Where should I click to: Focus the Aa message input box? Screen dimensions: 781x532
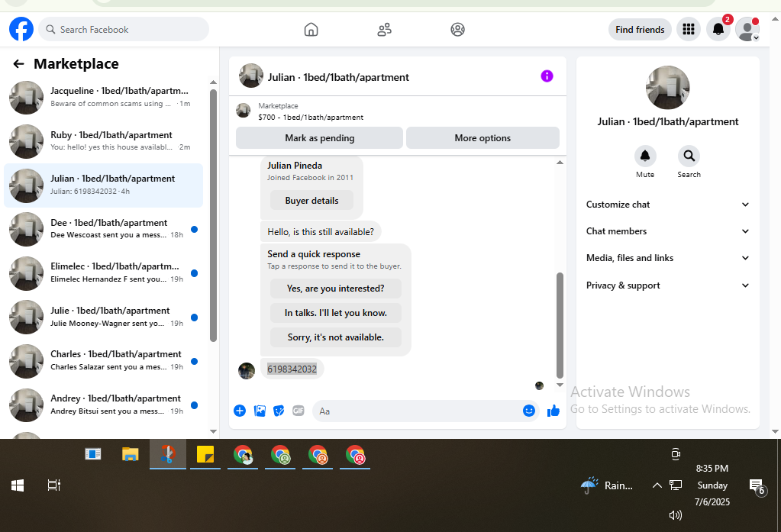click(418, 411)
